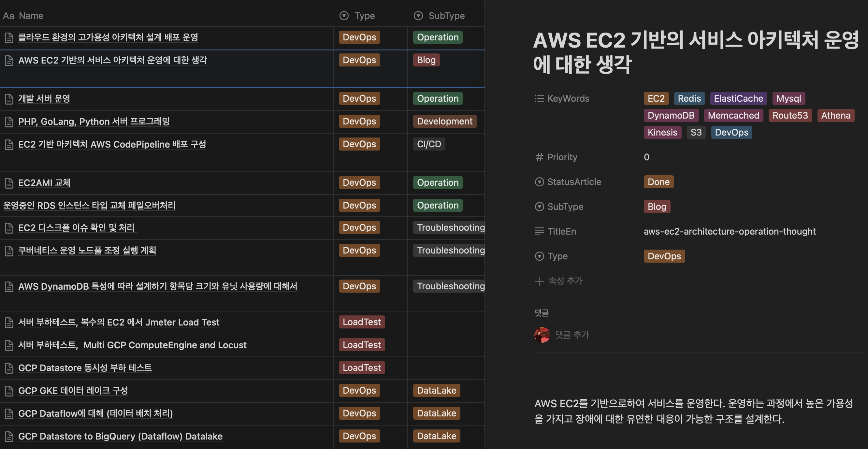
Task: Open page GCP GKE 데이터 레이크 구성
Action: 73,391
